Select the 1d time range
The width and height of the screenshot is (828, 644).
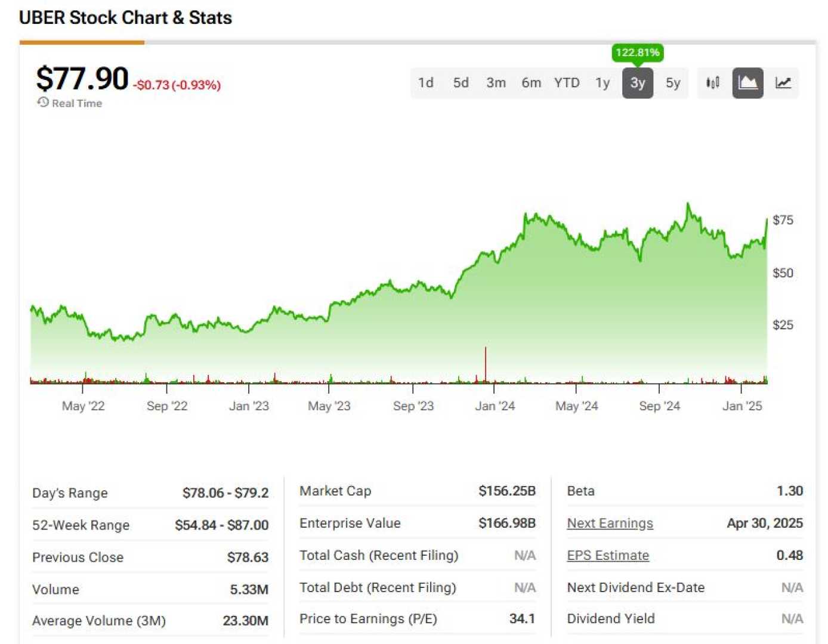pos(425,83)
